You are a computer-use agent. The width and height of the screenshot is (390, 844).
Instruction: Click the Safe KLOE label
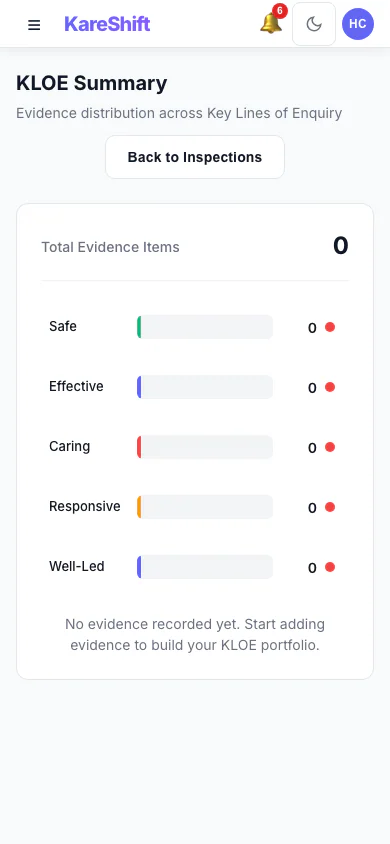click(x=63, y=326)
